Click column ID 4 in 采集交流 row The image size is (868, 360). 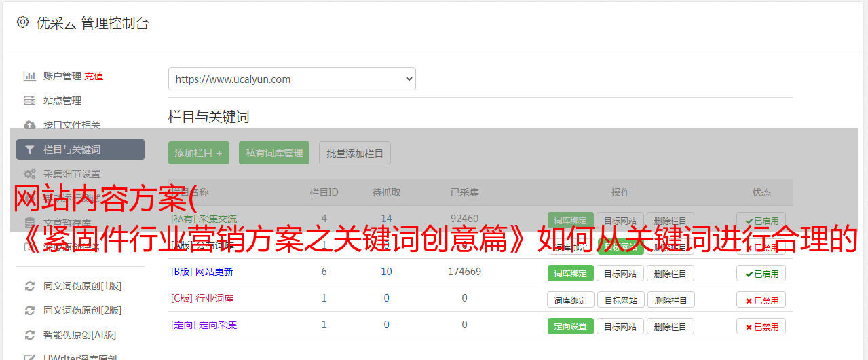[x=324, y=219]
